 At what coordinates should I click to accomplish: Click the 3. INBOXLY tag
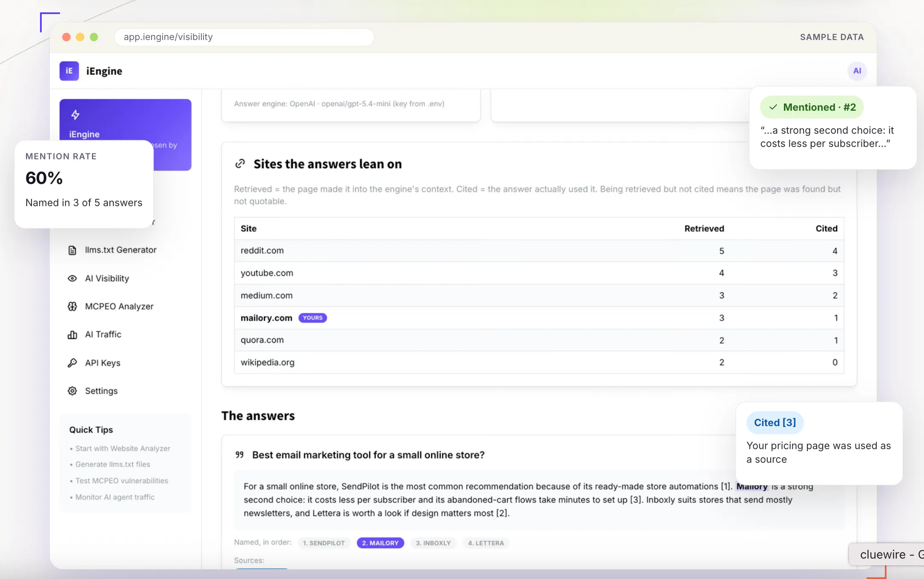433,543
